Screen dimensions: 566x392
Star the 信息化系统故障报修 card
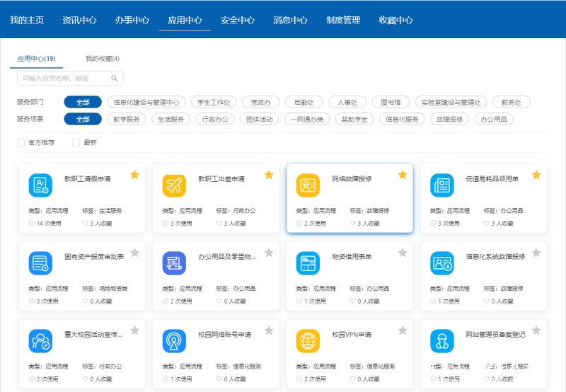point(536,253)
